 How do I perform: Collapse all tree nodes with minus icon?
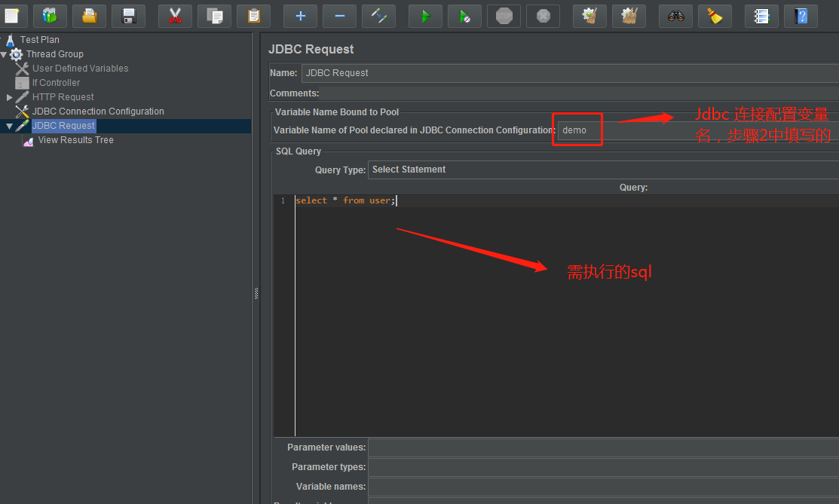coord(339,15)
